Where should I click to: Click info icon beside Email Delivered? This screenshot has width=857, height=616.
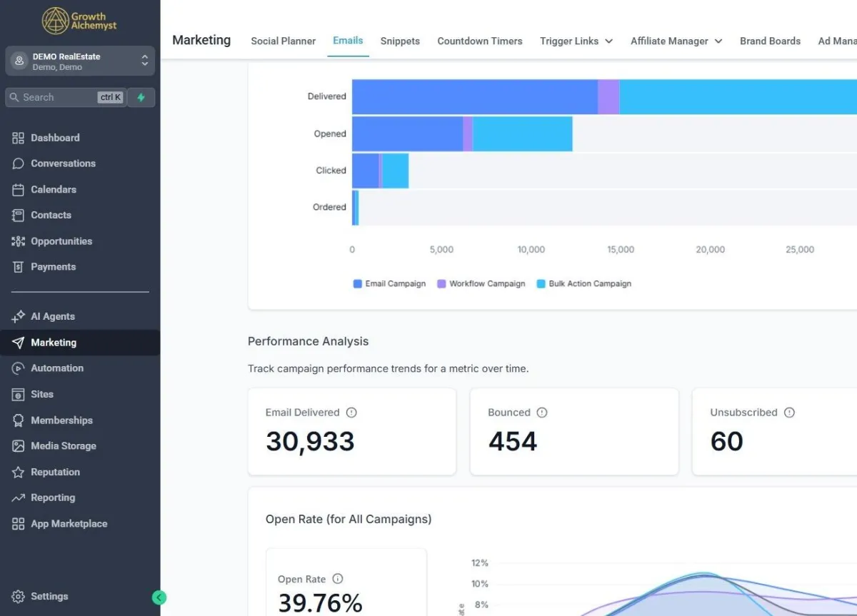point(351,413)
